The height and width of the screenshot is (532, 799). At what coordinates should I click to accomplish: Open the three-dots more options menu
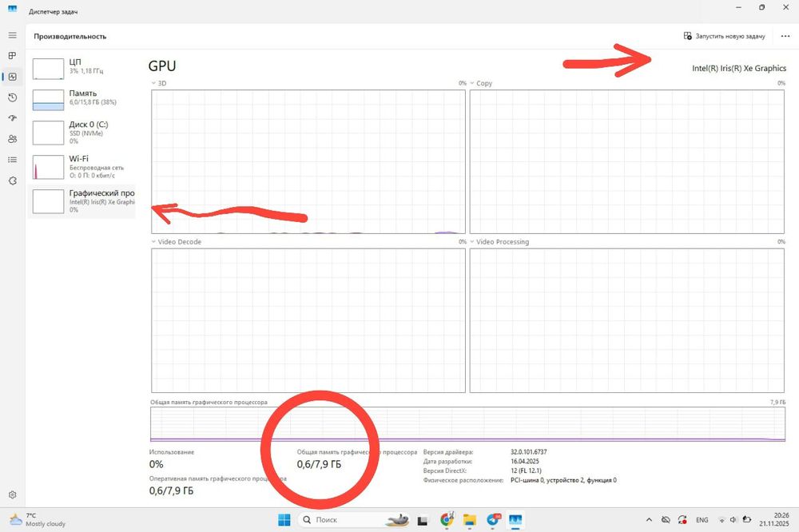pos(785,36)
